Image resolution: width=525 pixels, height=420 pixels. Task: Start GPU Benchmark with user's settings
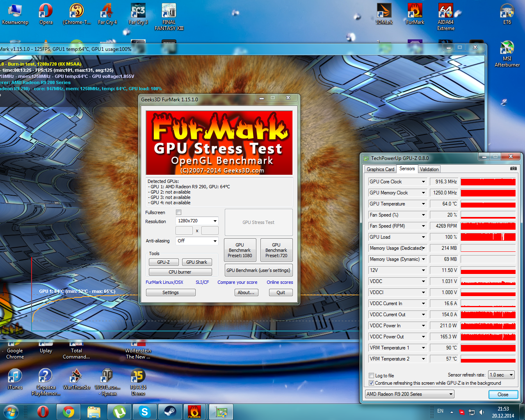click(x=258, y=270)
